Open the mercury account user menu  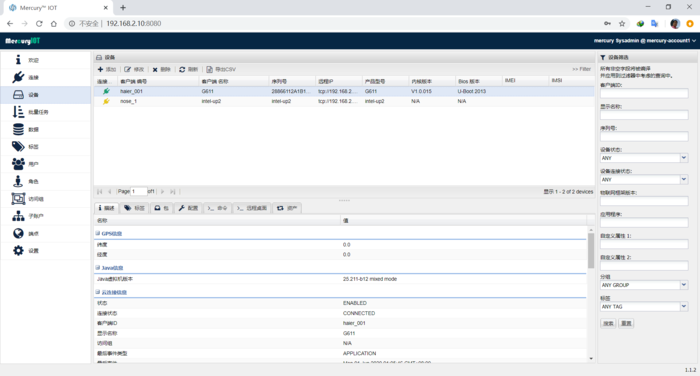[645, 41]
